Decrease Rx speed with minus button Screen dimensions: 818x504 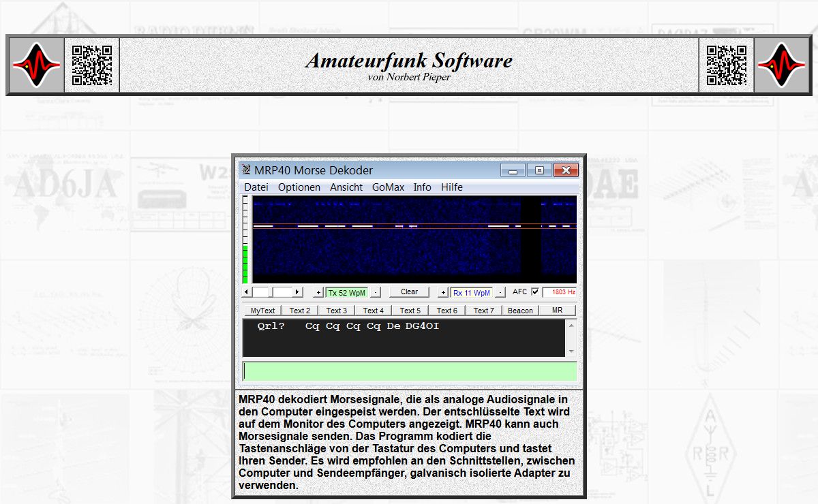pyautogui.click(x=500, y=292)
